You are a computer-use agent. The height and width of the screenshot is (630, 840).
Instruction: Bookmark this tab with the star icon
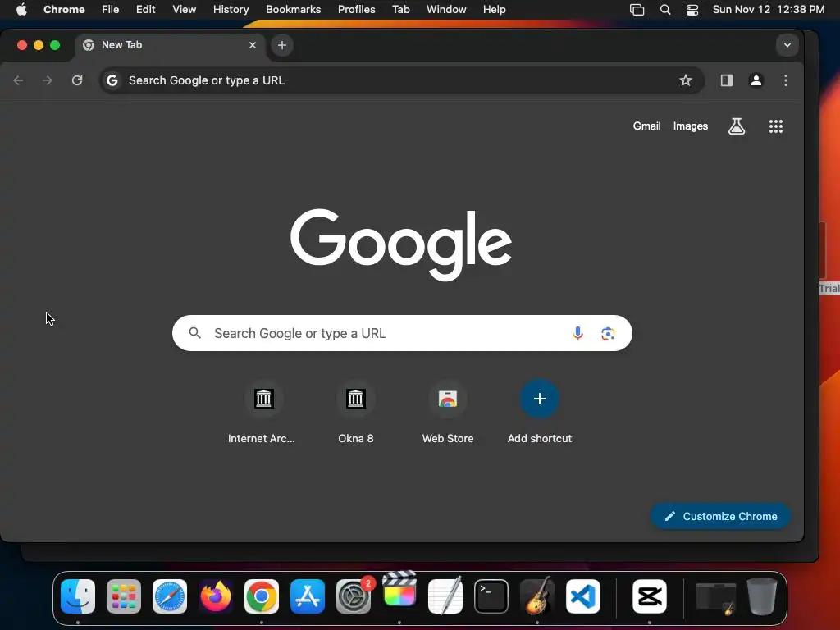(x=686, y=80)
